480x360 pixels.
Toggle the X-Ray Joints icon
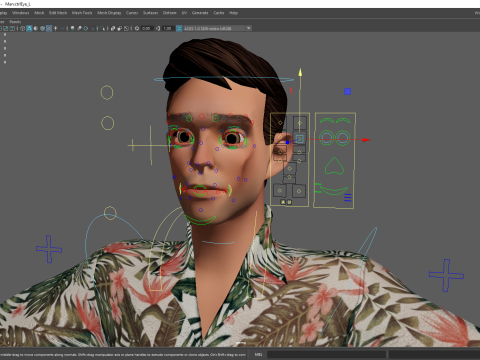tap(126, 28)
